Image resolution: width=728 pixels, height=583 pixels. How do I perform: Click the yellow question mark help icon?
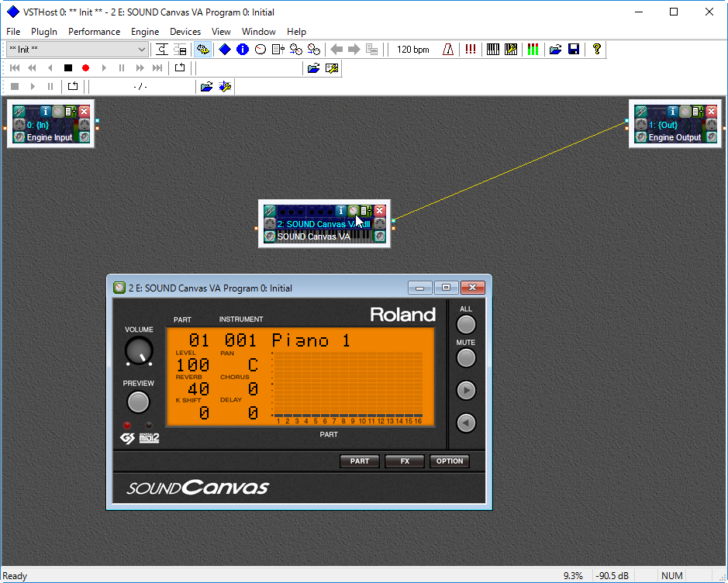(x=597, y=49)
